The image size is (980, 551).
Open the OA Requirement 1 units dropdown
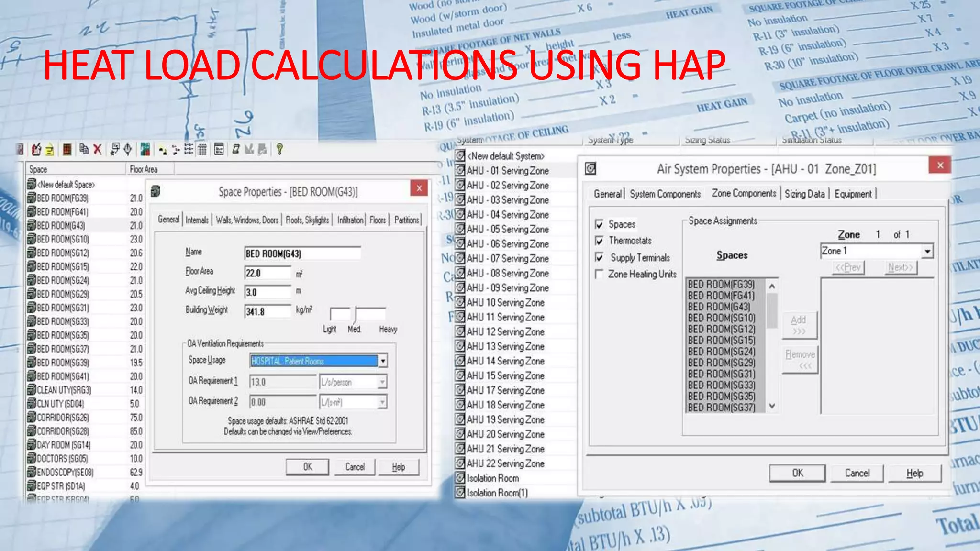click(x=382, y=382)
